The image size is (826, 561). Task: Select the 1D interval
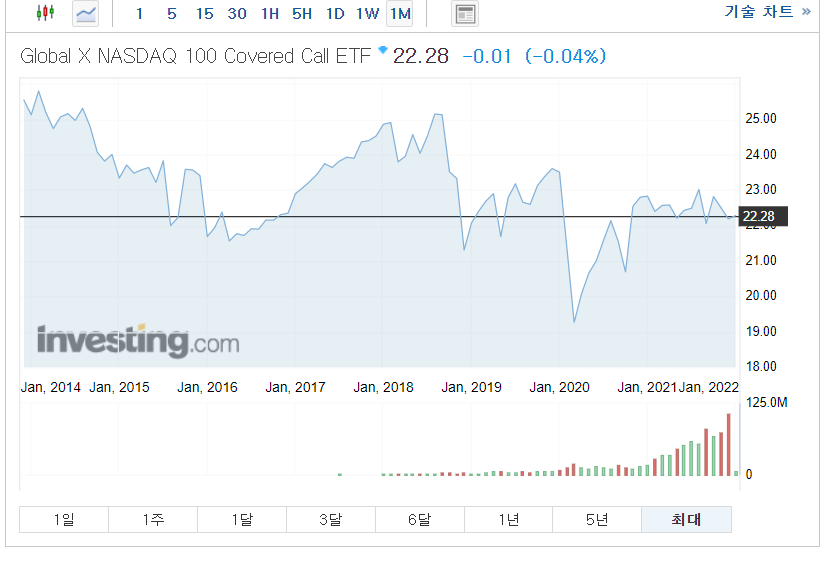(x=335, y=14)
